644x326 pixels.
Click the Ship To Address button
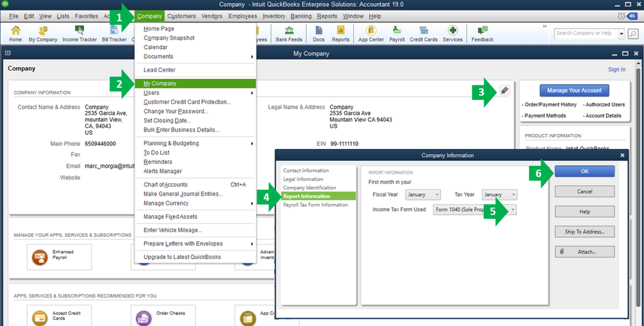585,232
